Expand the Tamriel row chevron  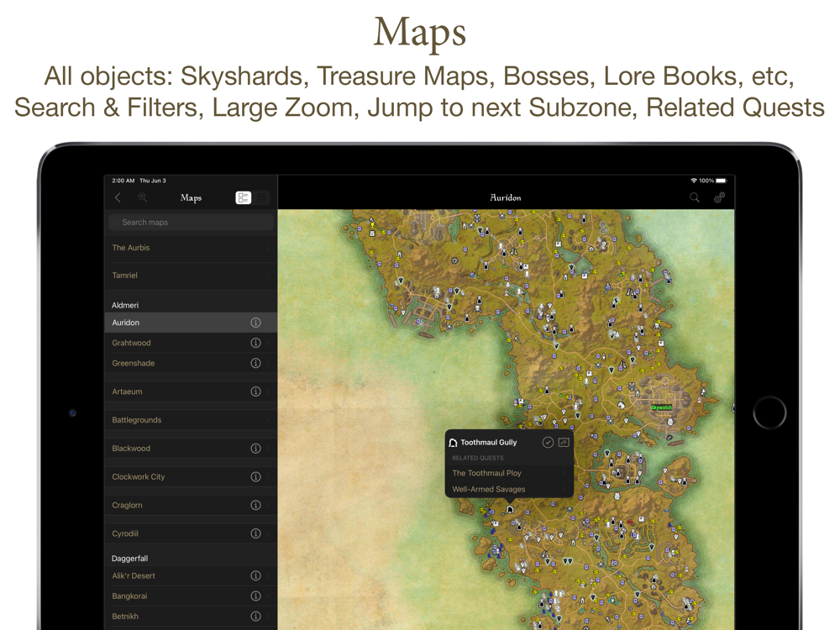268,276
